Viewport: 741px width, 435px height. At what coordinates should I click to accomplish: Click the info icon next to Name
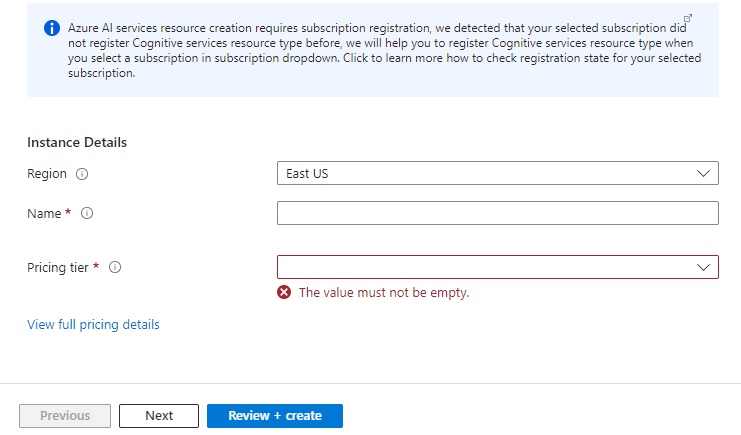(87, 213)
